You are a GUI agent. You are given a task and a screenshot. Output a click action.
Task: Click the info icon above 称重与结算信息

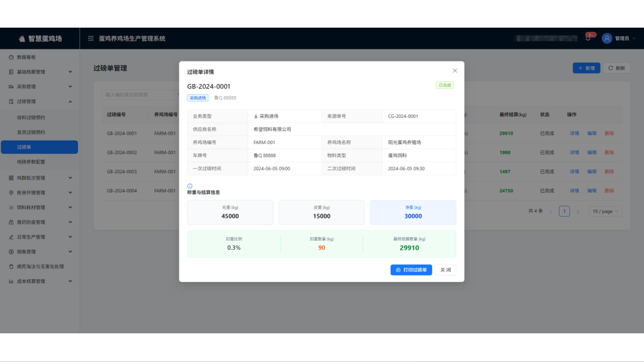coord(190,186)
